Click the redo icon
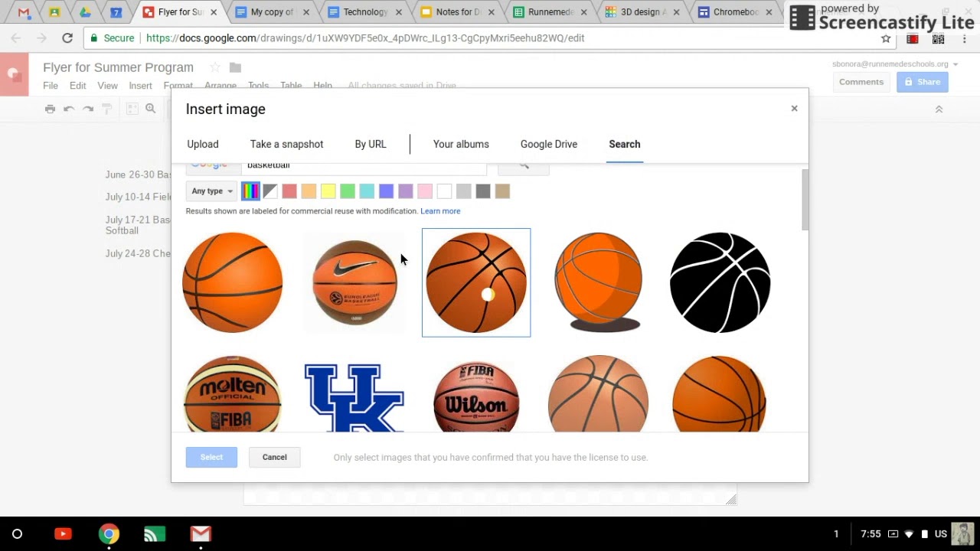Screen dimensions: 980x551 pos(88,109)
